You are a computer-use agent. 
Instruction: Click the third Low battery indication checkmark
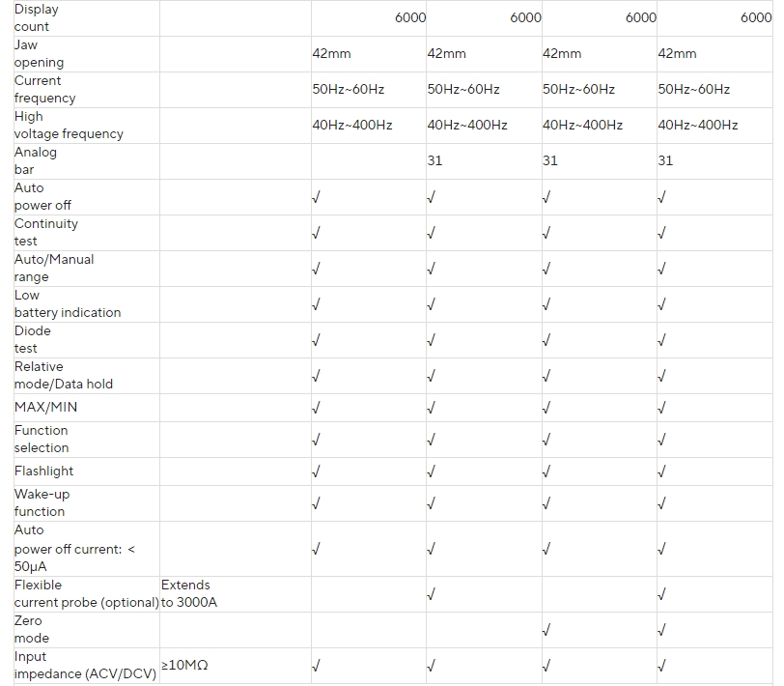tap(546, 304)
